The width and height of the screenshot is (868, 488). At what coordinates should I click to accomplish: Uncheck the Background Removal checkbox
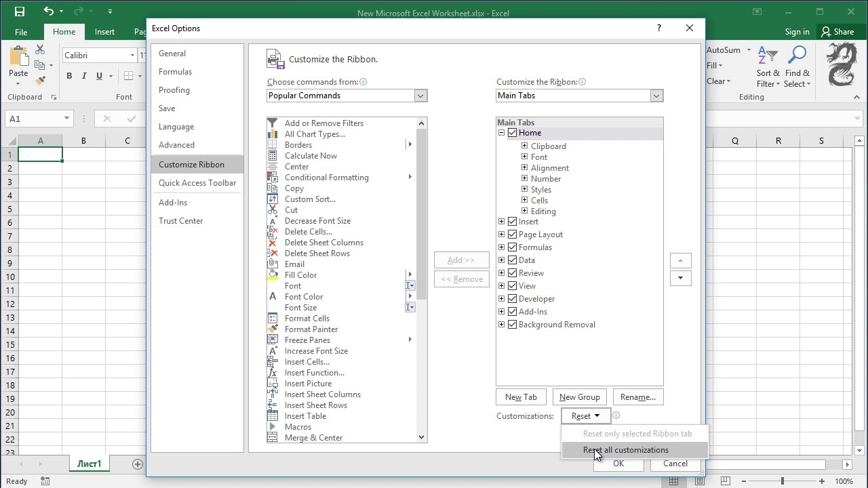tap(512, 325)
